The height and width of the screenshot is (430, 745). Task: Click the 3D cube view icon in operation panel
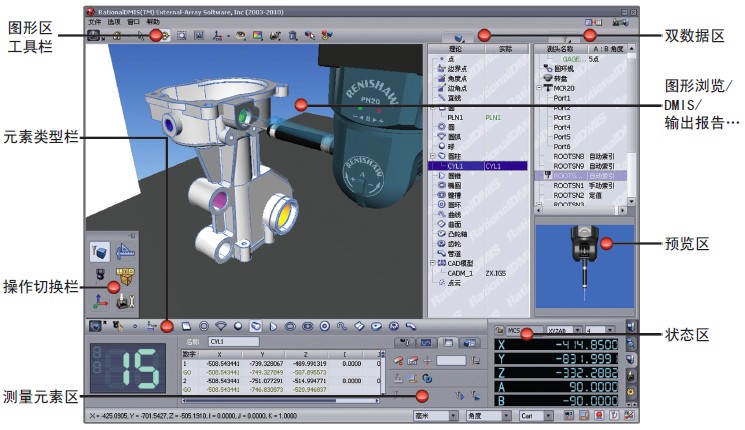[100, 250]
